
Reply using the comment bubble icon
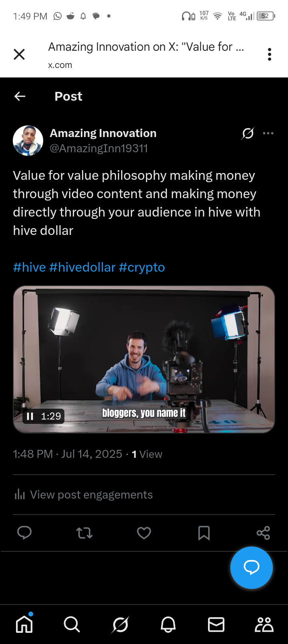[24, 533]
